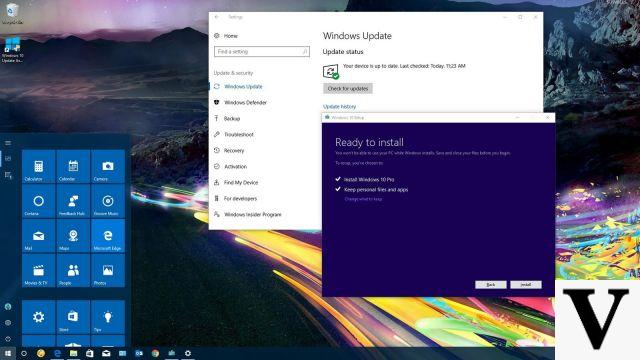
Task: Launch the Cortana tile in Start menu
Action: click(x=38, y=201)
